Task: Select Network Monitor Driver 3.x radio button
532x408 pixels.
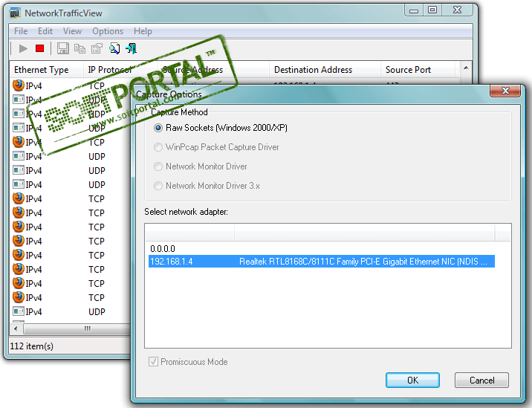Action: coord(158,186)
